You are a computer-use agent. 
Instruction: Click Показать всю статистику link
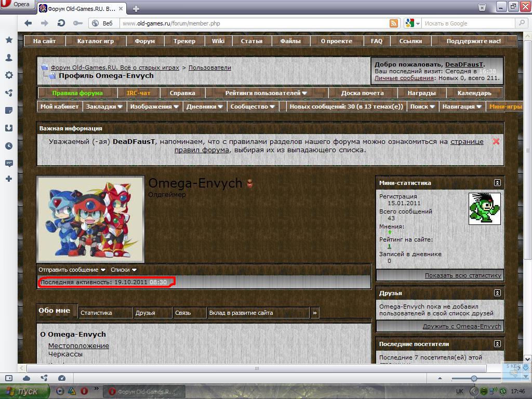463,275
